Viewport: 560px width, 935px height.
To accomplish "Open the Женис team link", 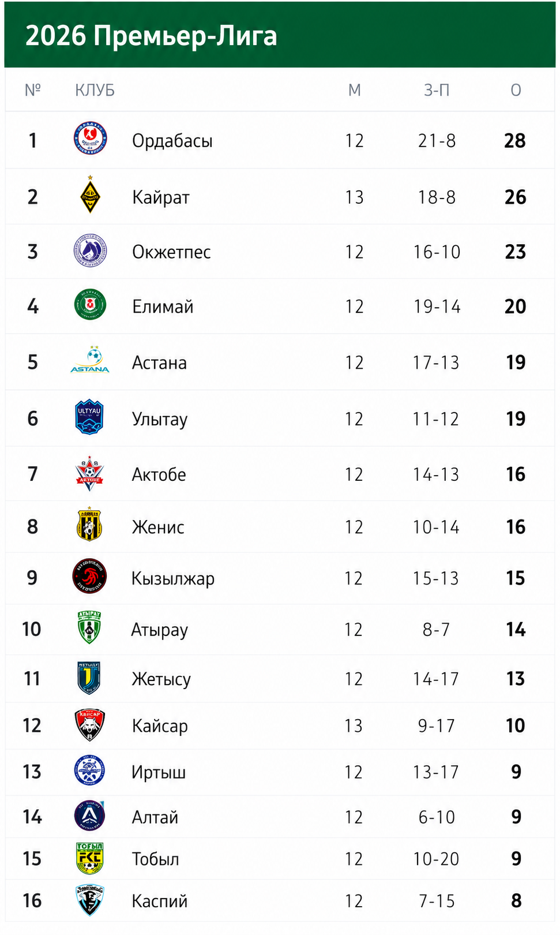I will [158, 527].
